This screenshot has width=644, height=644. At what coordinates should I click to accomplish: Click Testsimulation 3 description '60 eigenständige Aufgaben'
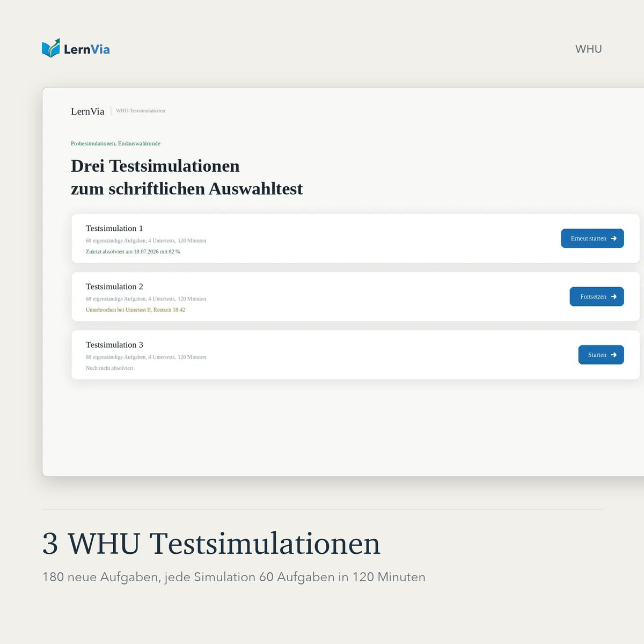146,357
